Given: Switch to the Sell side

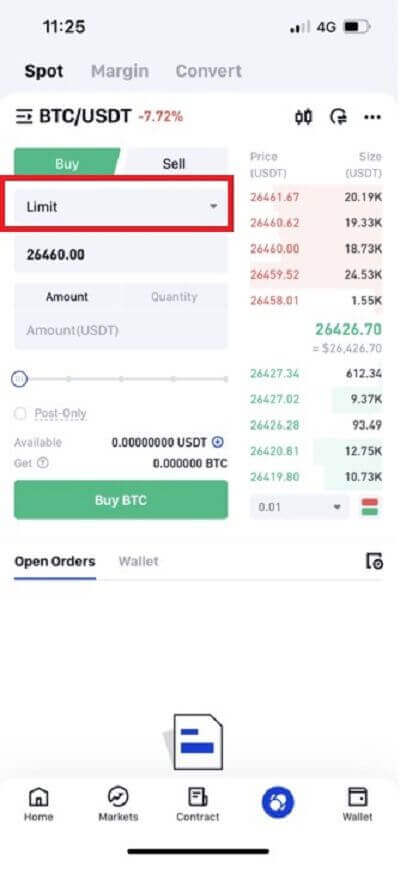Looking at the screenshot, I should point(174,164).
